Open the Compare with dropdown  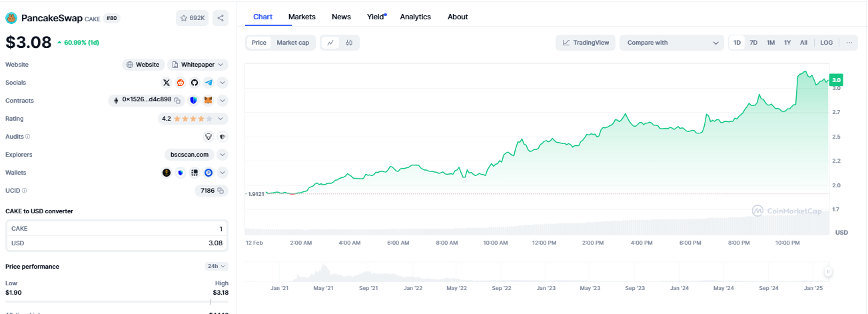[671, 43]
